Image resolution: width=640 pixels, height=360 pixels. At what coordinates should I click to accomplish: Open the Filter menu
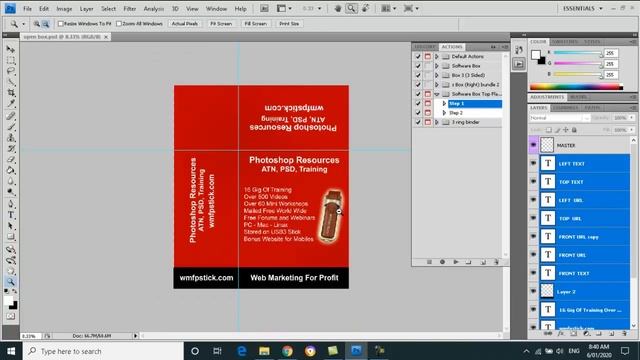tap(130, 9)
